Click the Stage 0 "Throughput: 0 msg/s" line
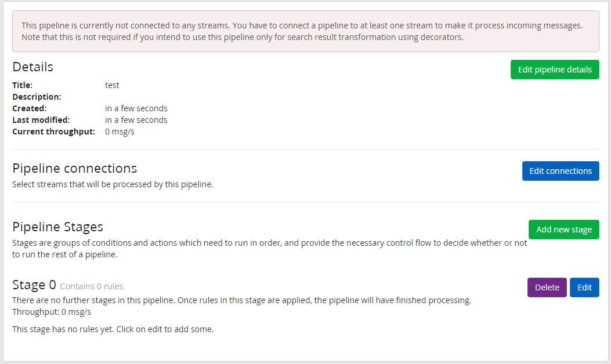 point(52,312)
